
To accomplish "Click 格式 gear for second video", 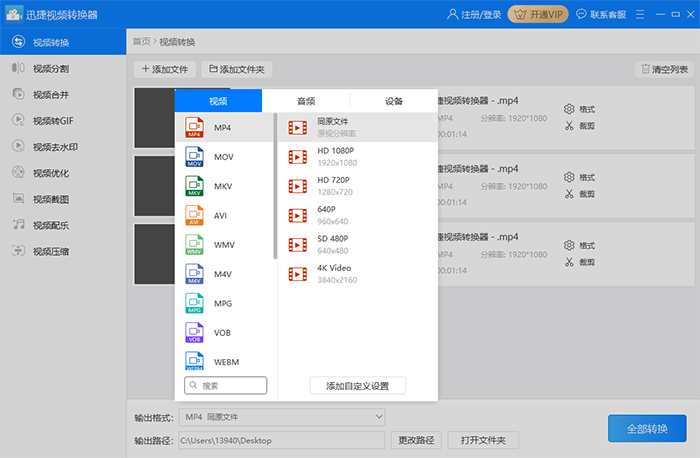I will [569, 177].
